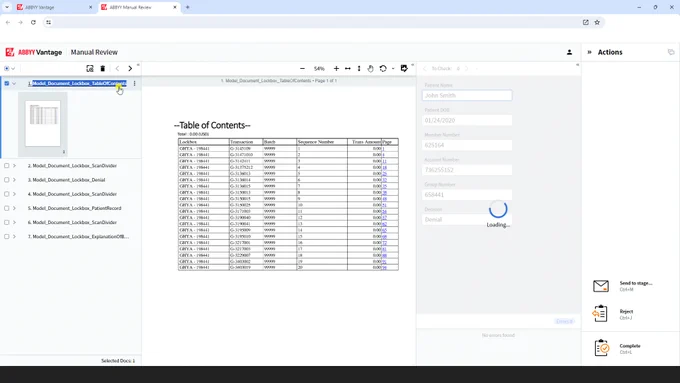The width and height of the screenshot is (680, 383).
Task: Check 2. Model_Document_Lockbox_ScanDivider checkbox
Action: (x=7, y=166)
